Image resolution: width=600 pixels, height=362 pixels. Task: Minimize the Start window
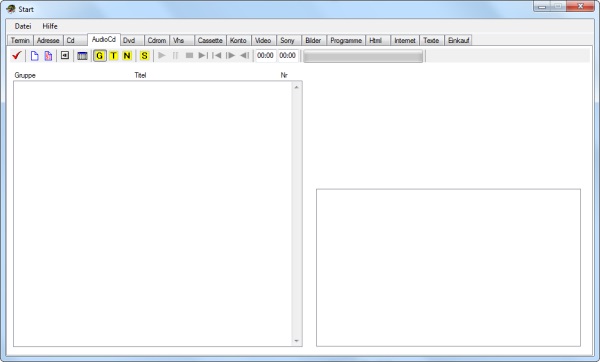click(542, 7)
